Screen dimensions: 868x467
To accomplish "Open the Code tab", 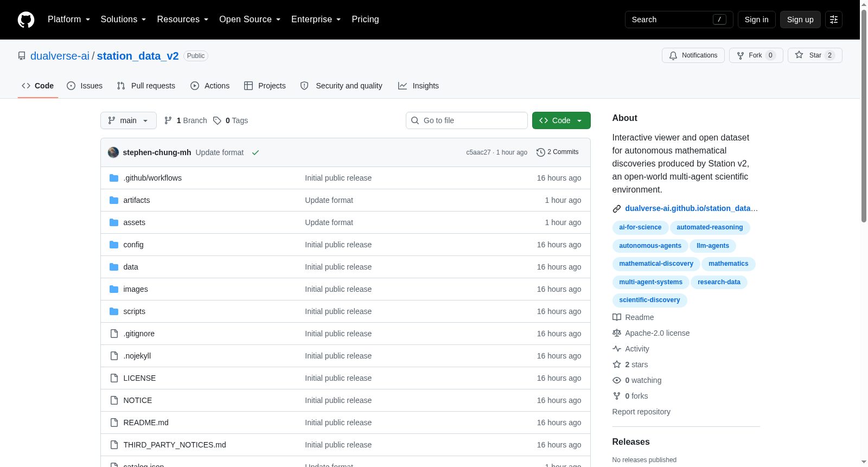I will tap(38, 86).
